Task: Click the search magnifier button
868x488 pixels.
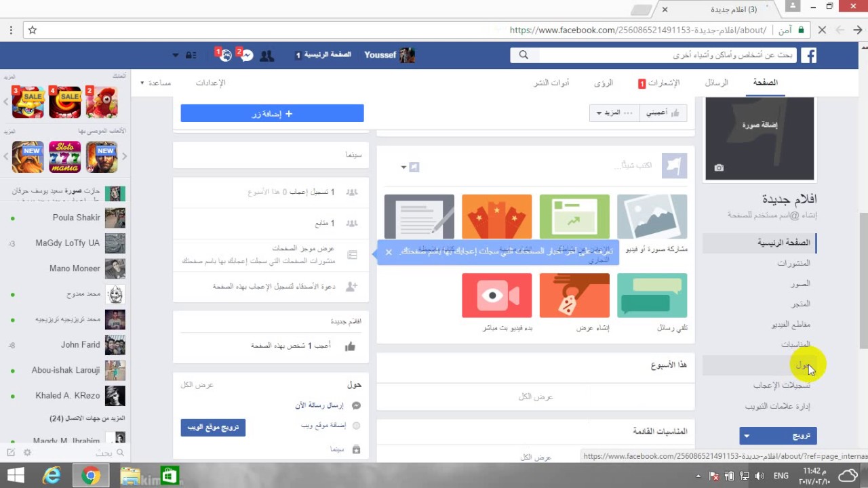Action: click(x=524, y=56)
